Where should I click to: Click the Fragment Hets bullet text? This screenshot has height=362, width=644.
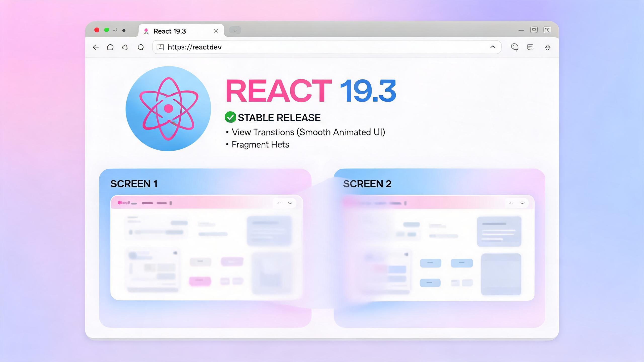pos(260,145)
